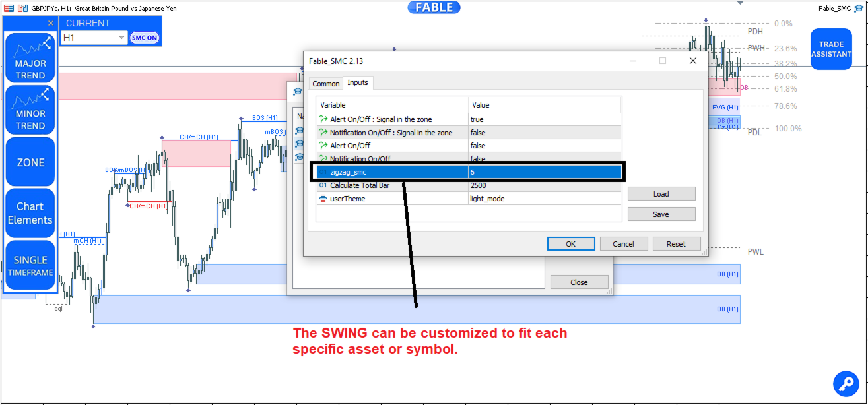Click Close in the background indicators window
The height and width of the screenshot is (405, 868).
click(579, 282)
